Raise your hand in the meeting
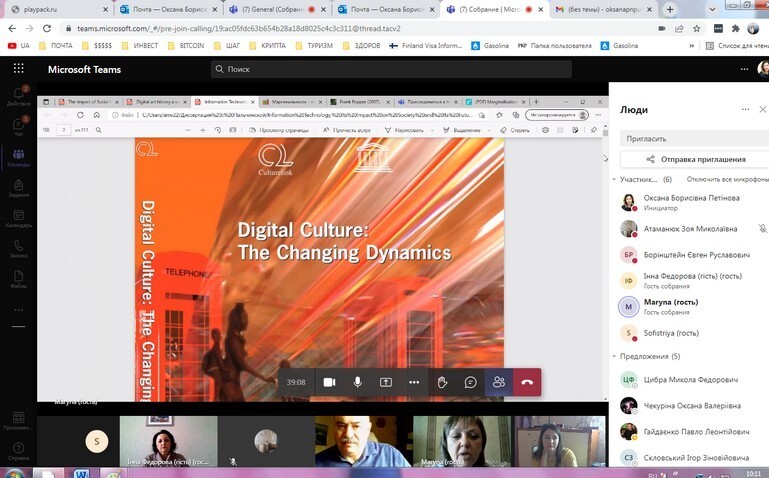769x478 pixels. tap(442, 382)
